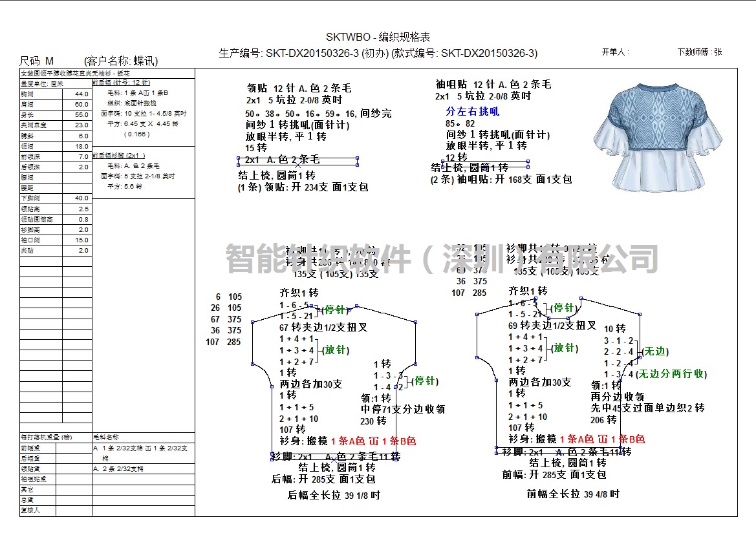This screenshot has width=756, height=535.
Task: Select the blue '分左右挑吼' text
Action: click(x=473, y=112)
